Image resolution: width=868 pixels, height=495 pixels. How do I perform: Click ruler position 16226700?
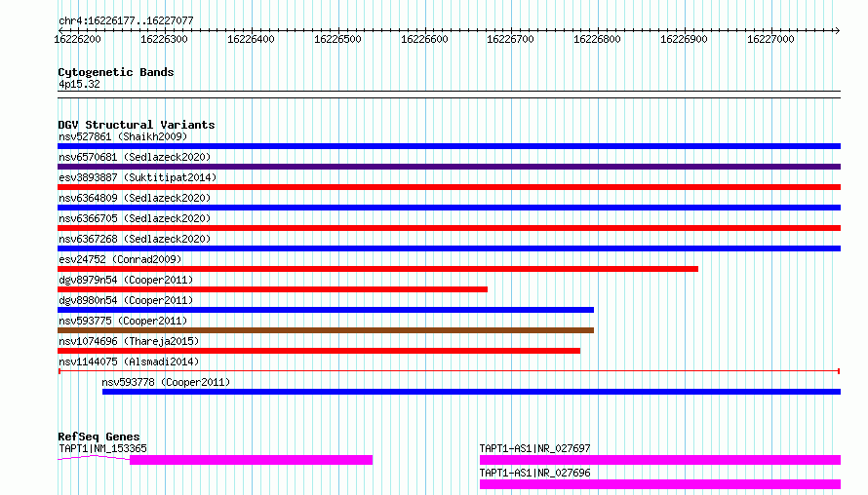coord(510,39)
